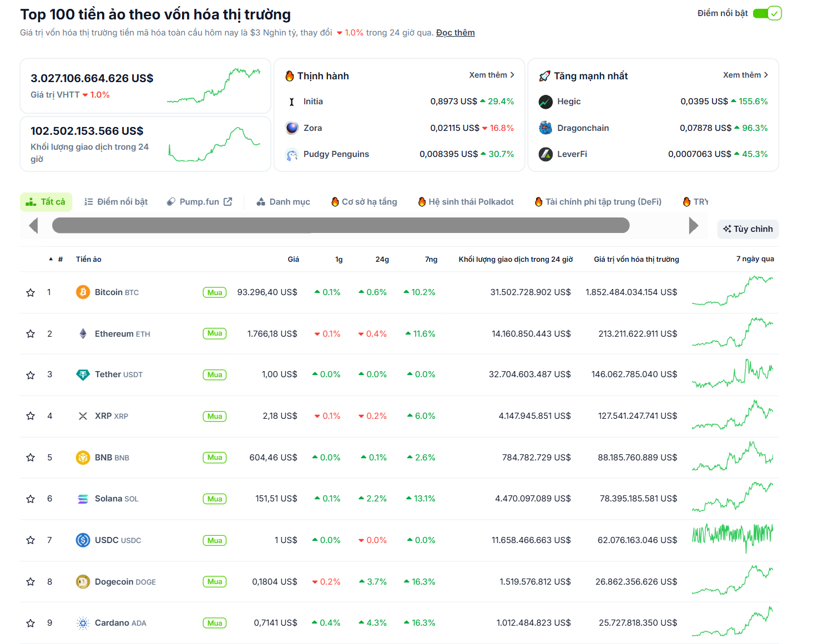The width and height of the screenshot is (813, 644).
Task: Click the Initia logo icon
Action: pyautogui.click(x=292, y=102)
